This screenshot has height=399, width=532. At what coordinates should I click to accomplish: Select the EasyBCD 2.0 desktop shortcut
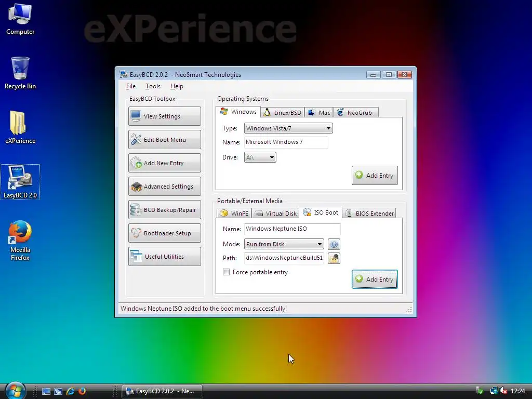[x=20, y=182]
